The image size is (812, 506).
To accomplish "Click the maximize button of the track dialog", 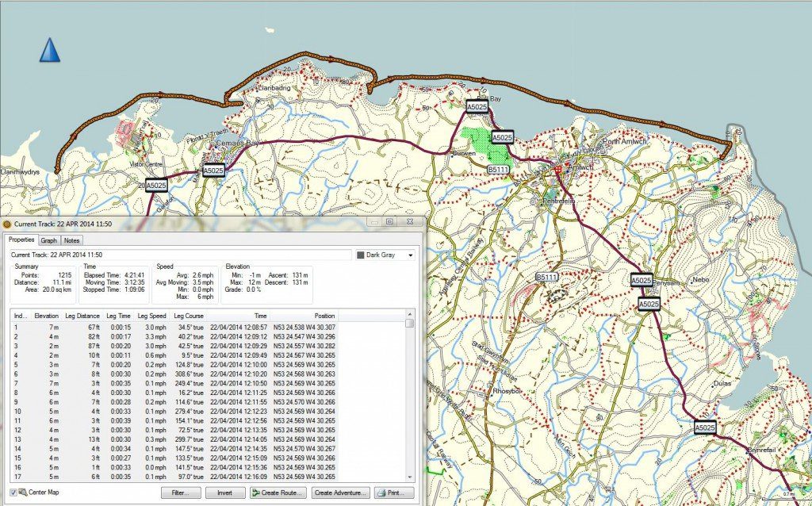I will pos(389,223).
